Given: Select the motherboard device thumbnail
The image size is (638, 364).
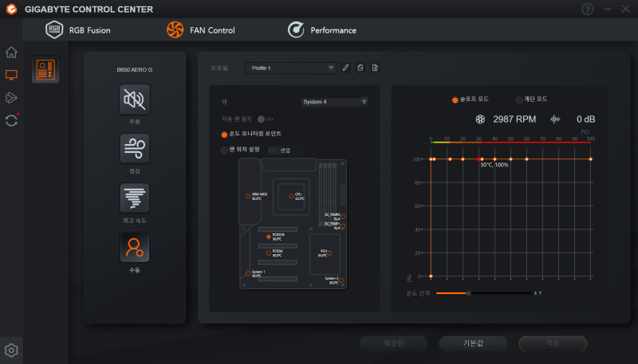Looking at the screenshot, I should 45,70.
